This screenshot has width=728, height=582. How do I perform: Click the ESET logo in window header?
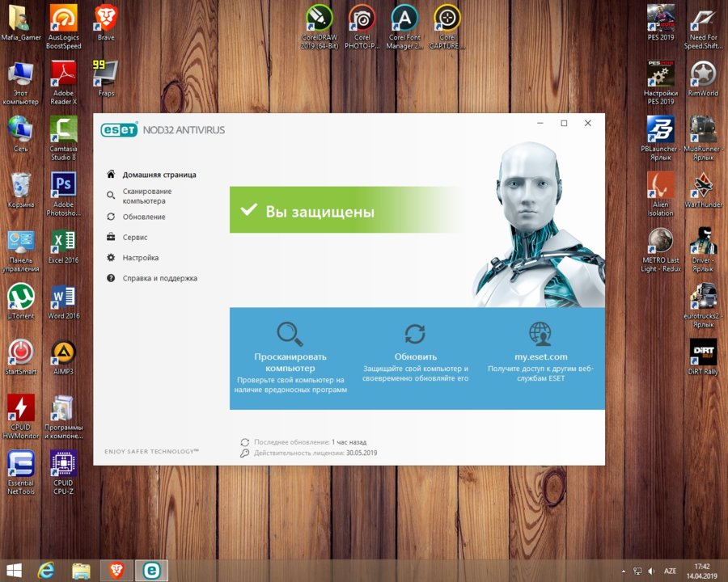[120, 129]
